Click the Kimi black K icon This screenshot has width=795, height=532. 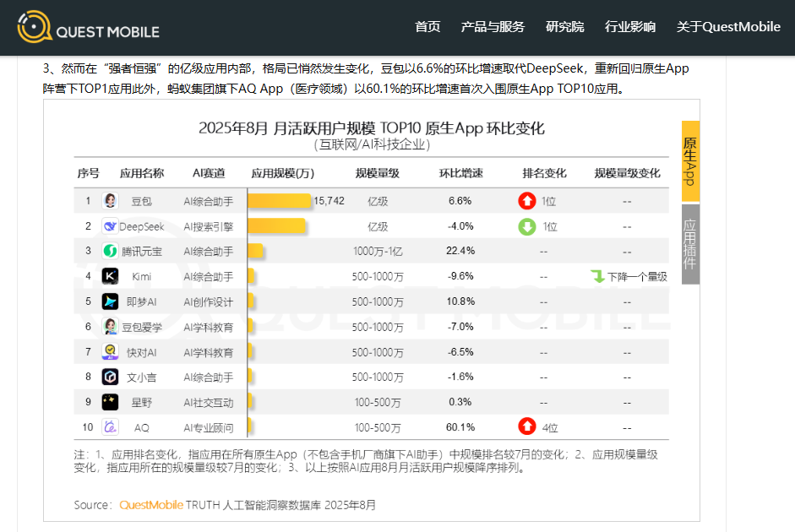(110, 276)
